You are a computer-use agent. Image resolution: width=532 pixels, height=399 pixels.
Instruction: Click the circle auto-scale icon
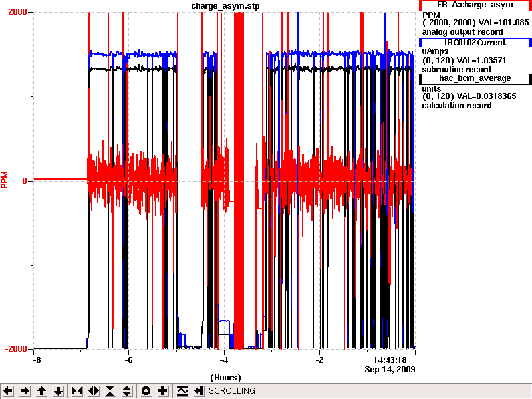pyautogui.click(x=146, y=391)
